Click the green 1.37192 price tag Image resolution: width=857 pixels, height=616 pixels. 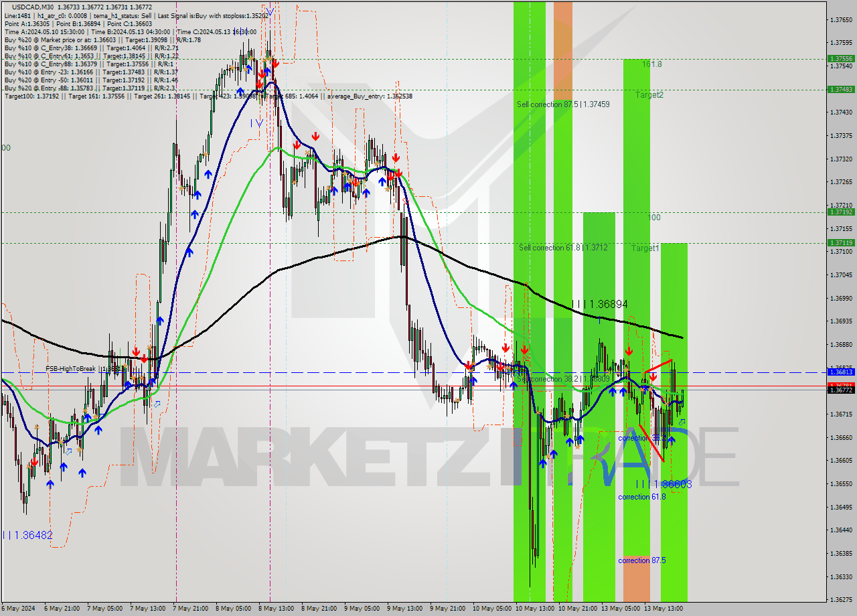pos(840,212)
